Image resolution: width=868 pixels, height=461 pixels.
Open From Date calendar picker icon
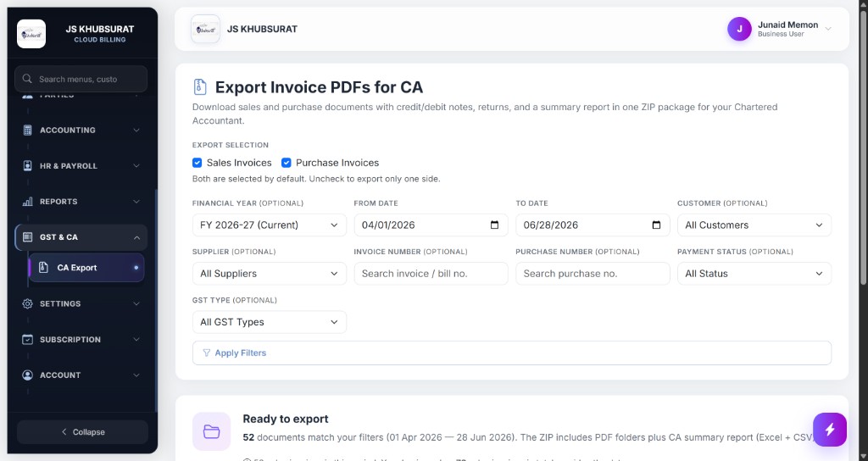[495, 225]
